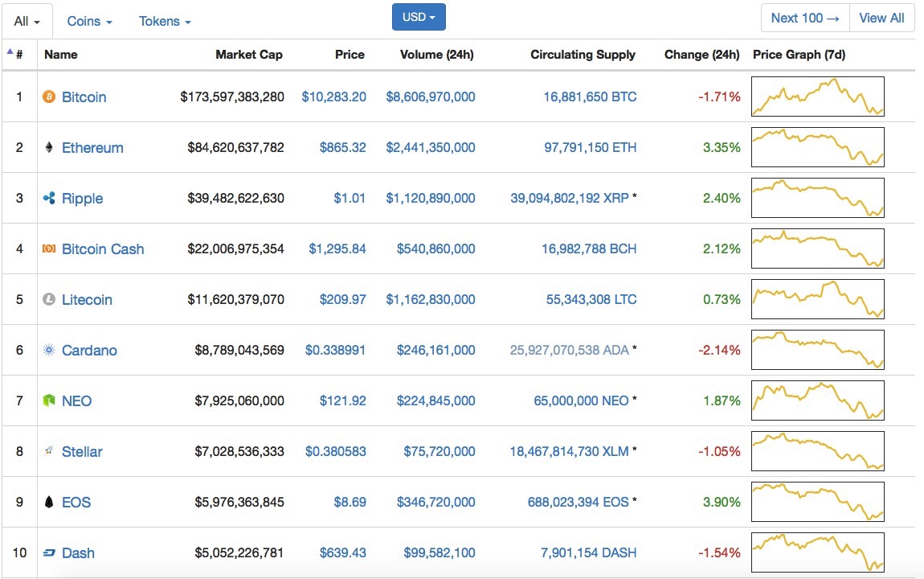Viewport: 924px width, 579px height.
Task: Open NEO's 7d price graph
Action: click(x=818, y=400)
